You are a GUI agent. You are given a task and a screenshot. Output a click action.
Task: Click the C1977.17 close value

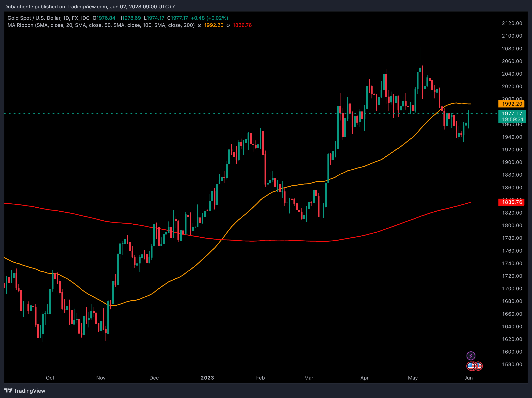pos(177,18)
